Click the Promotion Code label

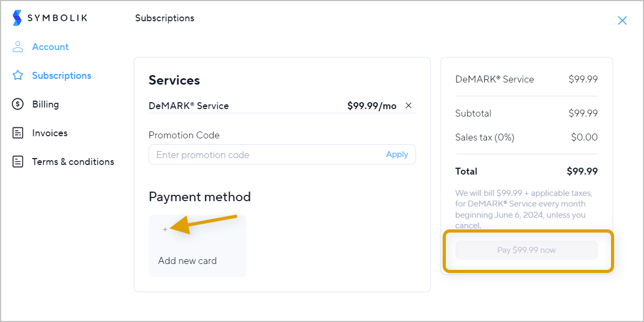184,135
